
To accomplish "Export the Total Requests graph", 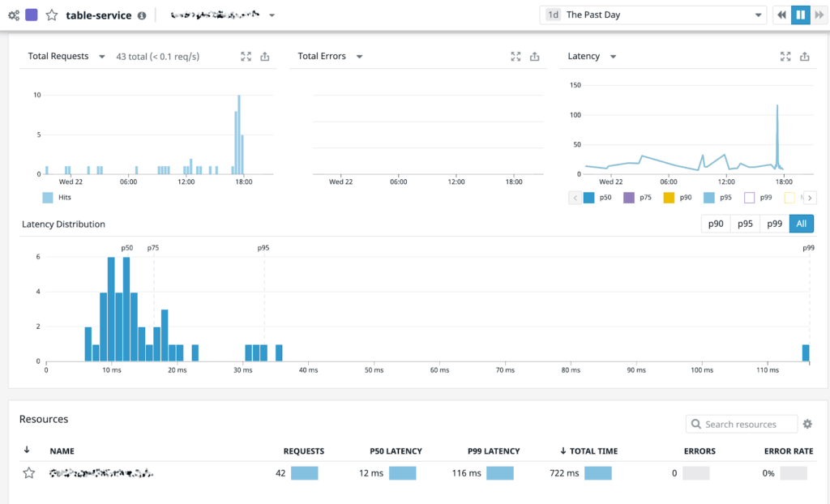I will 265,57.
